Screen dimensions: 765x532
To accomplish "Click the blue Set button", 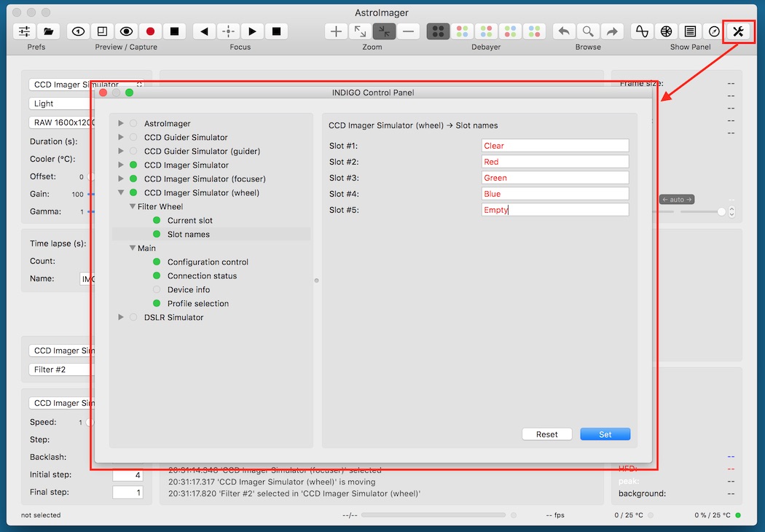I will click(605, 434).
